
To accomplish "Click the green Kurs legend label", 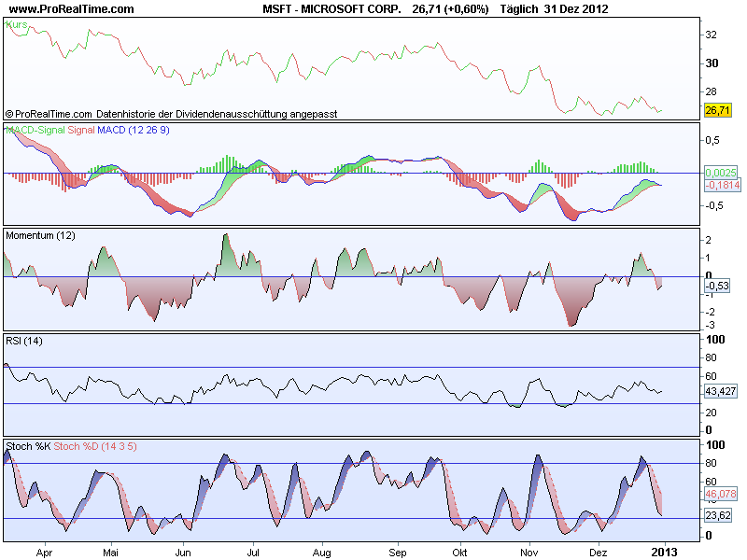I will (17, 25).
